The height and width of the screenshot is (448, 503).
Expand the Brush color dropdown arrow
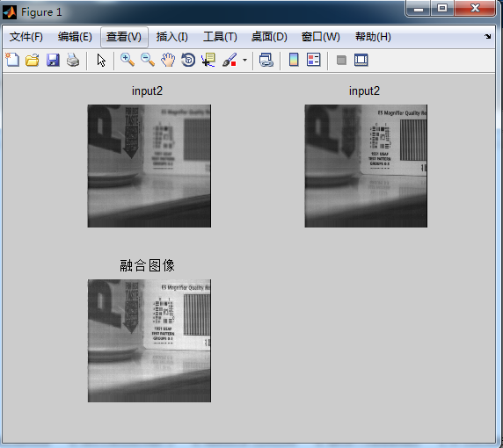pyautogui.click(x=244, y=60)
